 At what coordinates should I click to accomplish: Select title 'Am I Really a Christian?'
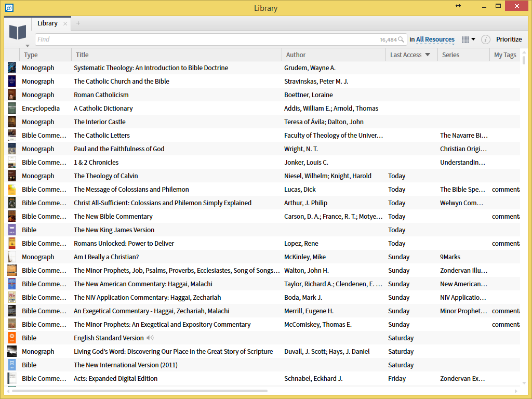click(x=106, y=257)
